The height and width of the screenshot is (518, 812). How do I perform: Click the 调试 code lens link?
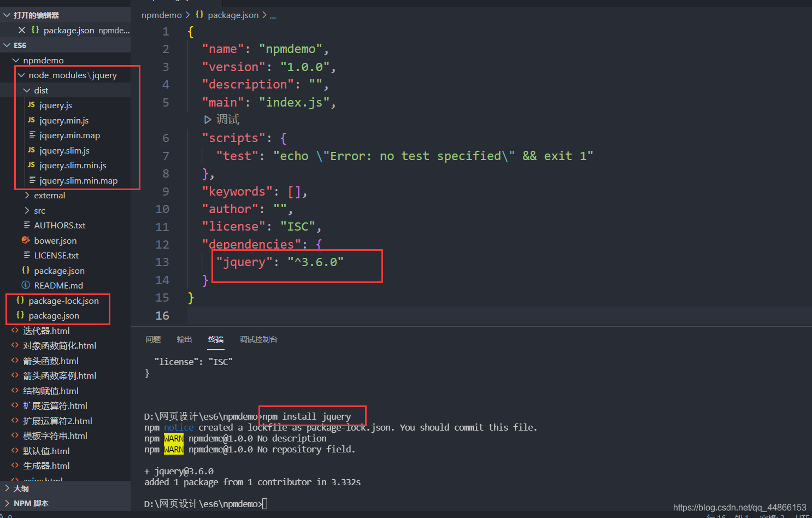227,119
